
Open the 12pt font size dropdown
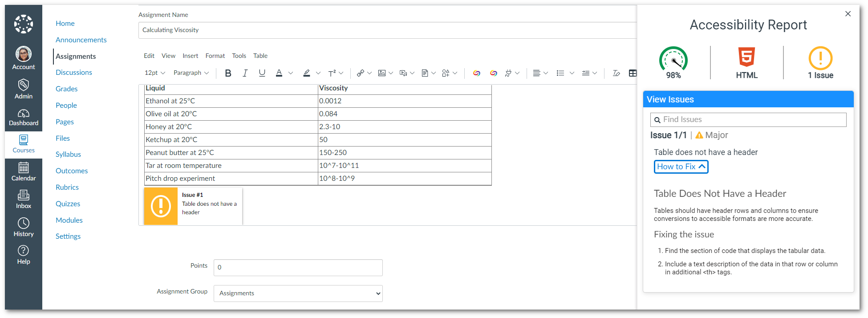pos(154,73)
